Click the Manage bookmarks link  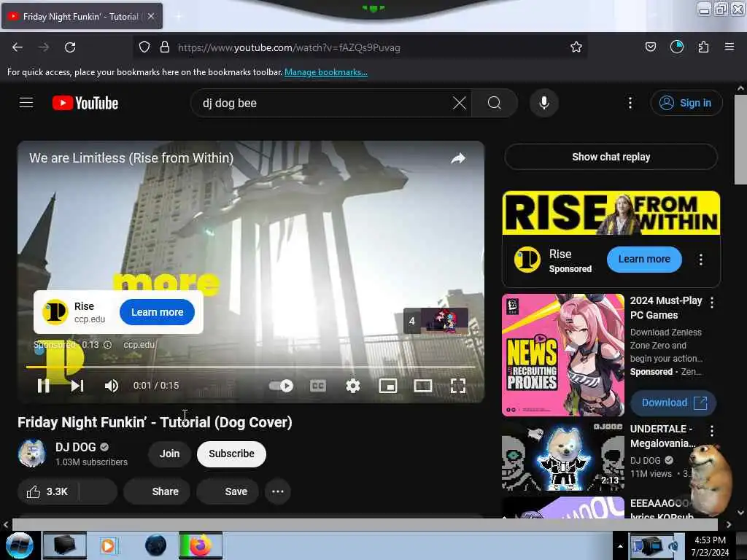click(326, 72)
